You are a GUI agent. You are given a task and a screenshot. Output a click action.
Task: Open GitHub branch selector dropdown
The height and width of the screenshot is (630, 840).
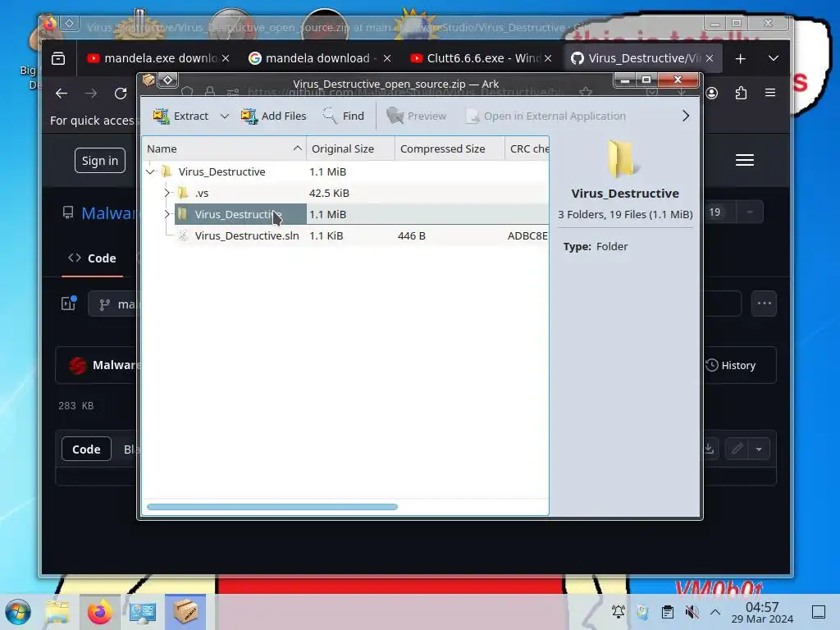coord(113,304)
